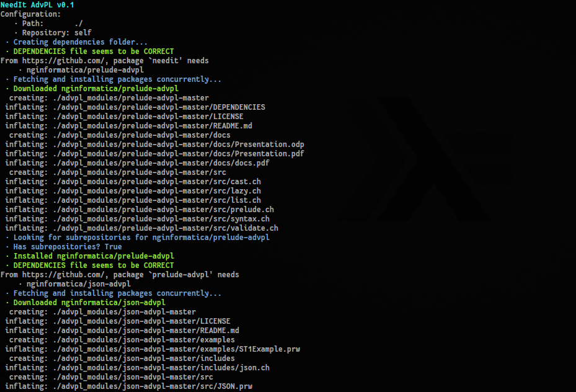Select 'Downloaded nginformatica/json-advpl' line
576x392 pixels.
85,303
